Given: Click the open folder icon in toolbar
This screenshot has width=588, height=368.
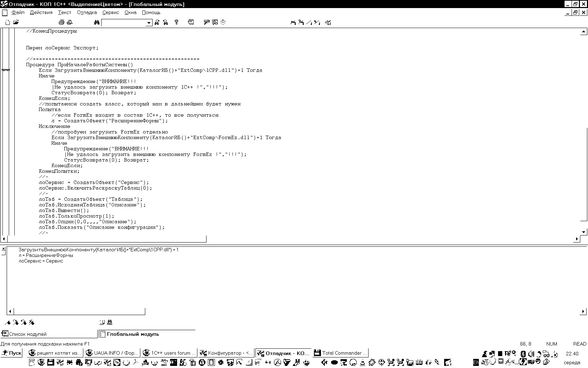Looking at the screenshot, I should coord(16,22).
